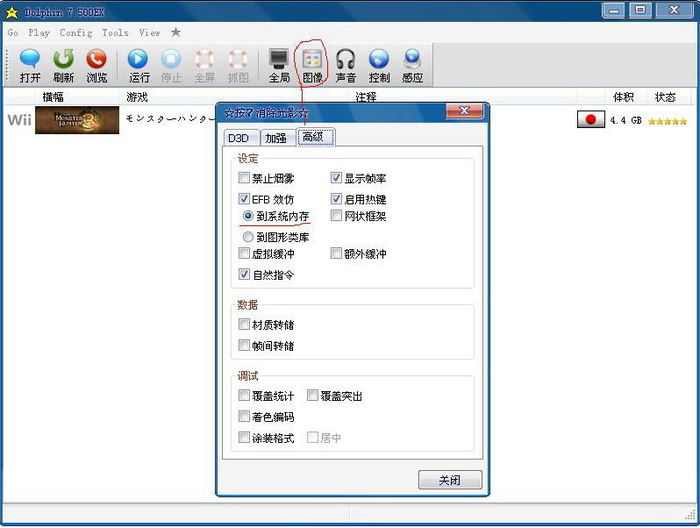Enable 覆盖突出 checkbox

click(x=312, y=395)
